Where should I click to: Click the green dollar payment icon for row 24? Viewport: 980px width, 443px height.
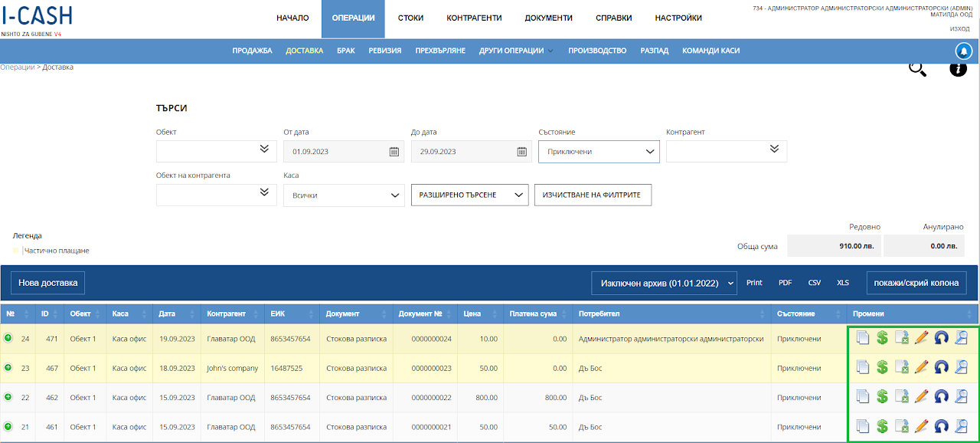882,339
